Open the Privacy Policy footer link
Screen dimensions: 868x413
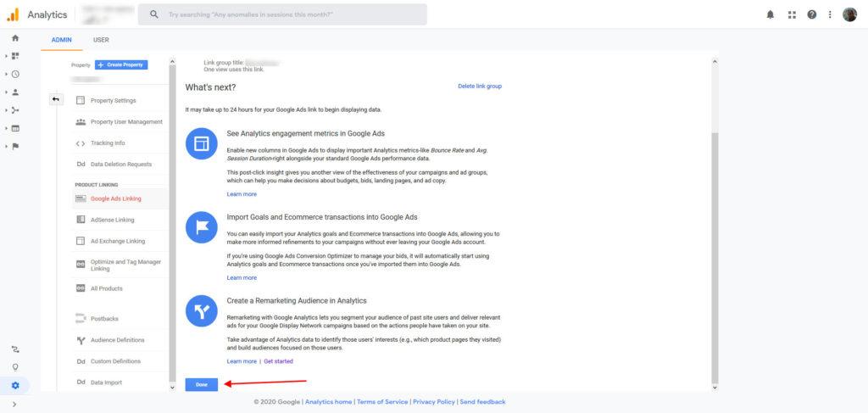(x=434, y=402)
